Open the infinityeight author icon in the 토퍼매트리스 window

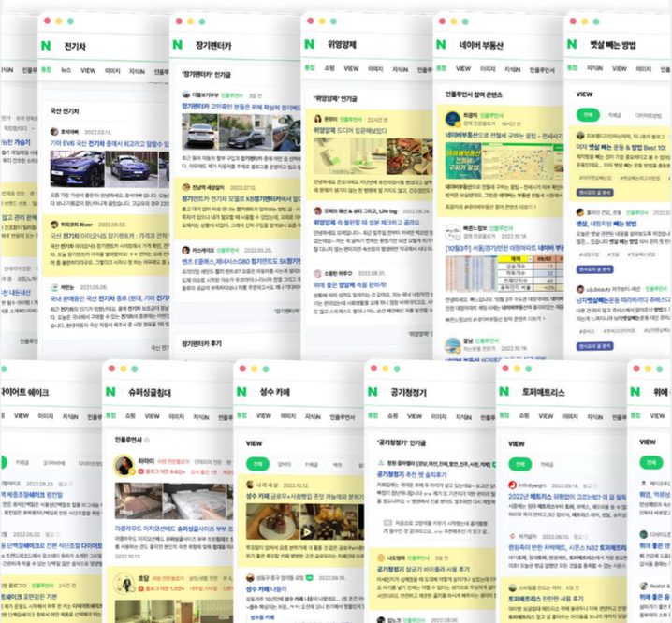click(512, 485)
